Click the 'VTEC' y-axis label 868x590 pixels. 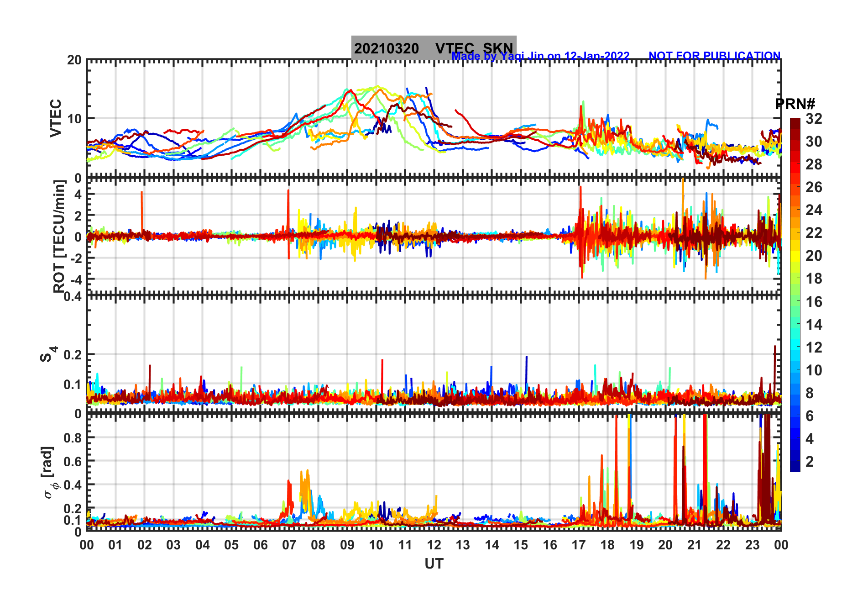tap(55, 118)
